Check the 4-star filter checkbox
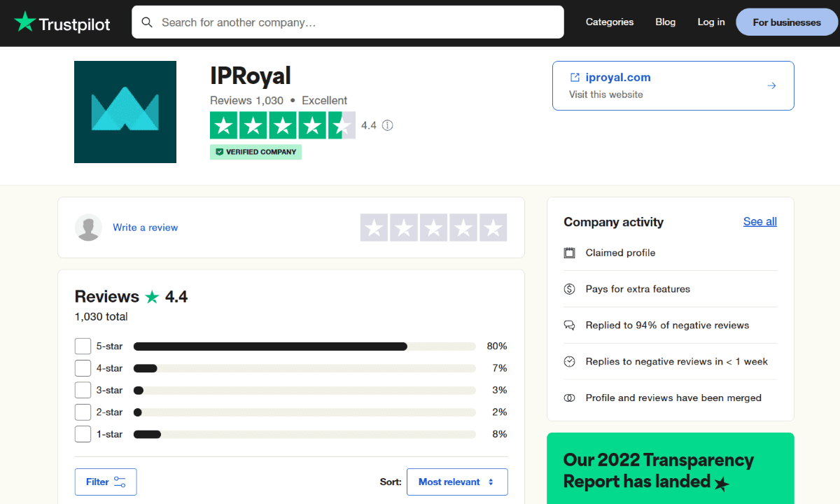The width and height of the screenshot is (840, 504). click(83, 368)
